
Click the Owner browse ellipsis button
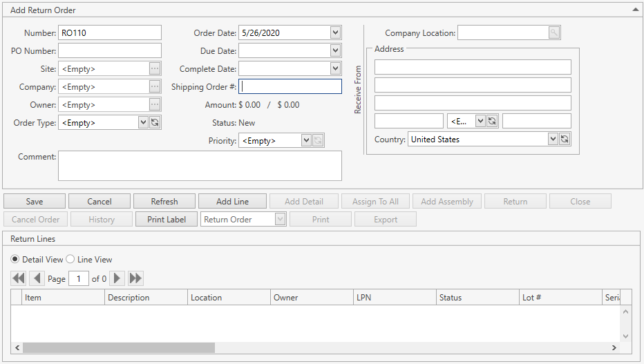click(x=155, y=104)
